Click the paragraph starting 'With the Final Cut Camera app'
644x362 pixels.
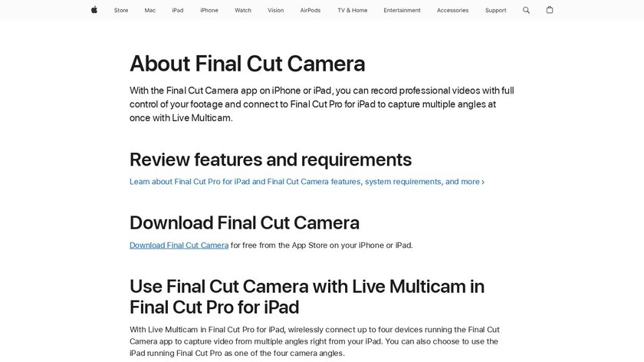321,104
